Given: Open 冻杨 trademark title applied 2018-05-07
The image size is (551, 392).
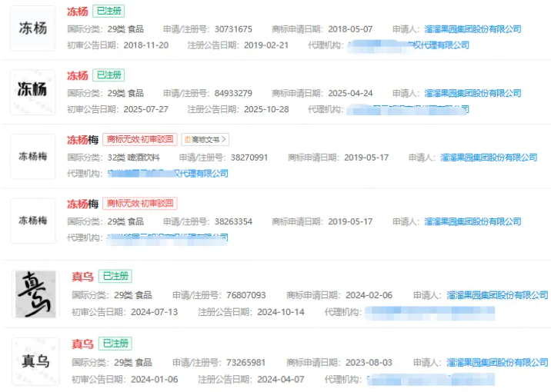Looking at the screenshot, I should 77,12.
